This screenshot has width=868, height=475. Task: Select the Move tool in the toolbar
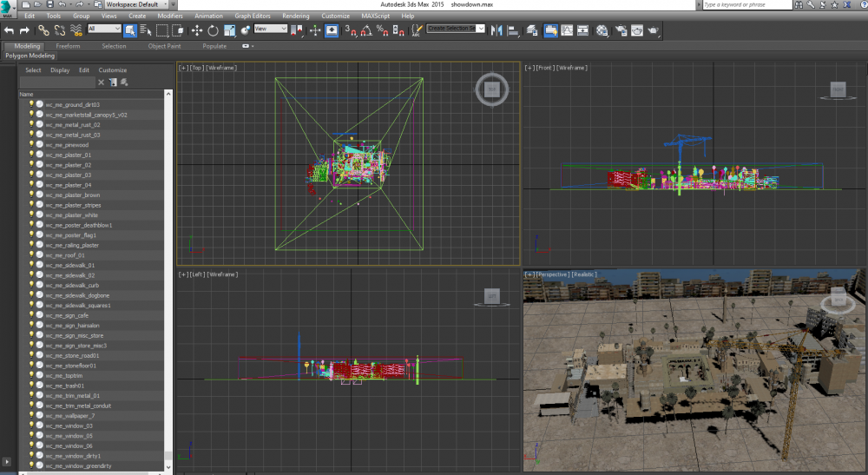196,30
